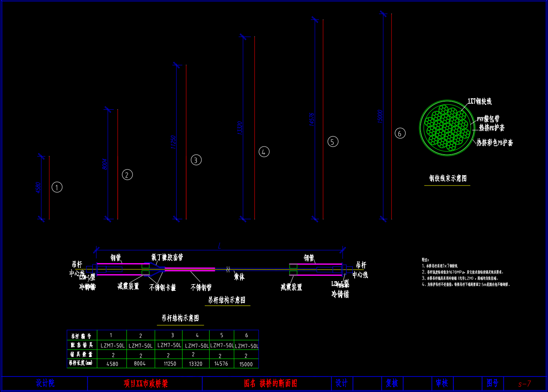Image resolution: width=548 pixels, height=392 pixels.
Task: Click the green steel strand cross-section circle
Action: pos(447,128)
